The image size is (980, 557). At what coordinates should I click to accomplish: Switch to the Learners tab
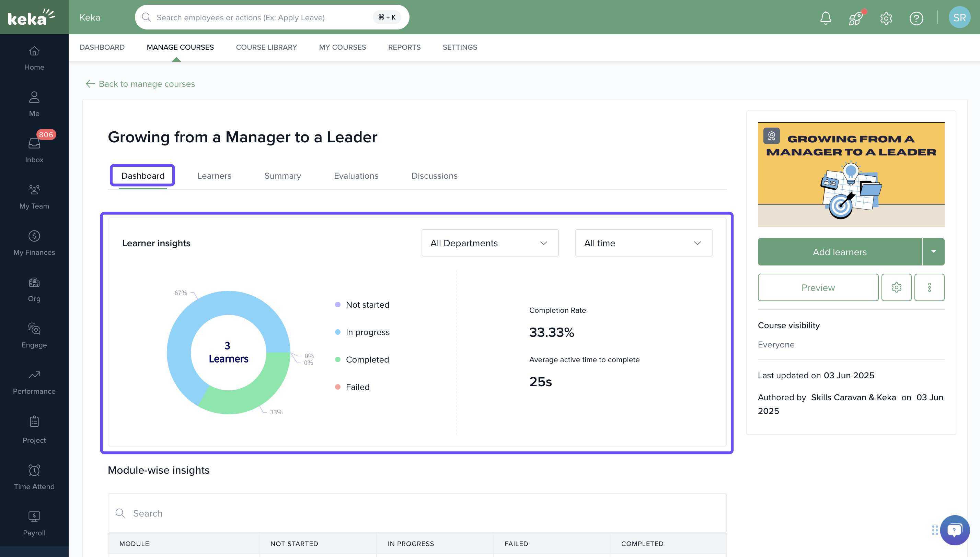(x=214, y=176)
